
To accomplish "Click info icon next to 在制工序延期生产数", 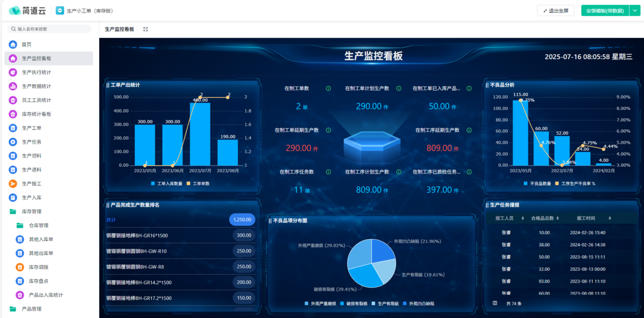I will point(469,130).
